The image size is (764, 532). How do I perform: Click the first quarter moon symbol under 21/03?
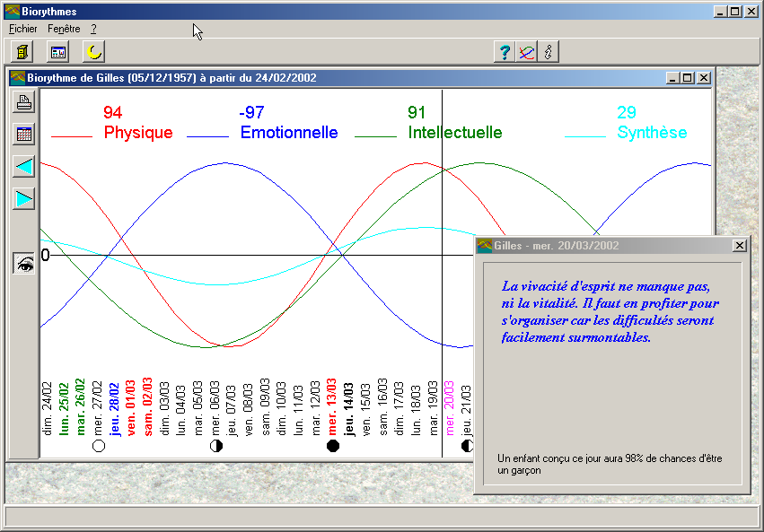tap(467, 446)
